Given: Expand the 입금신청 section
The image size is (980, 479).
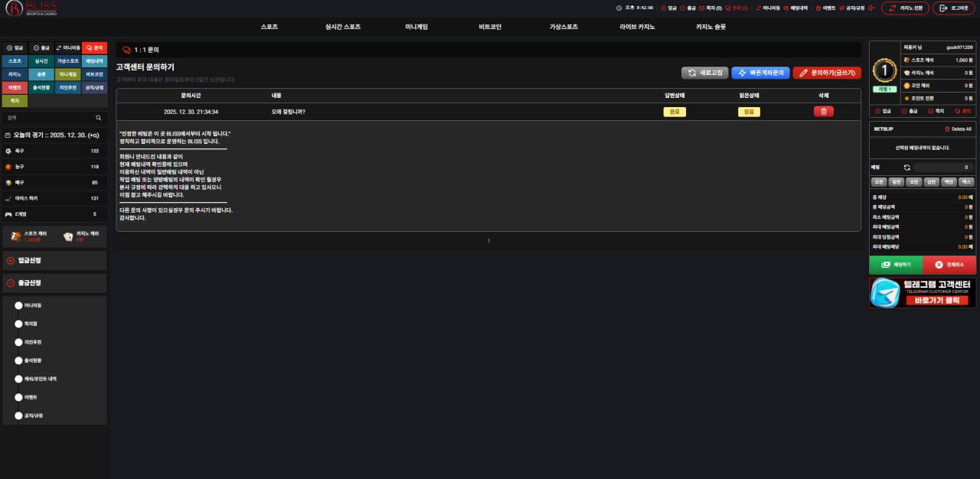Looking at the screenshot, I should [x=54, y=260].
